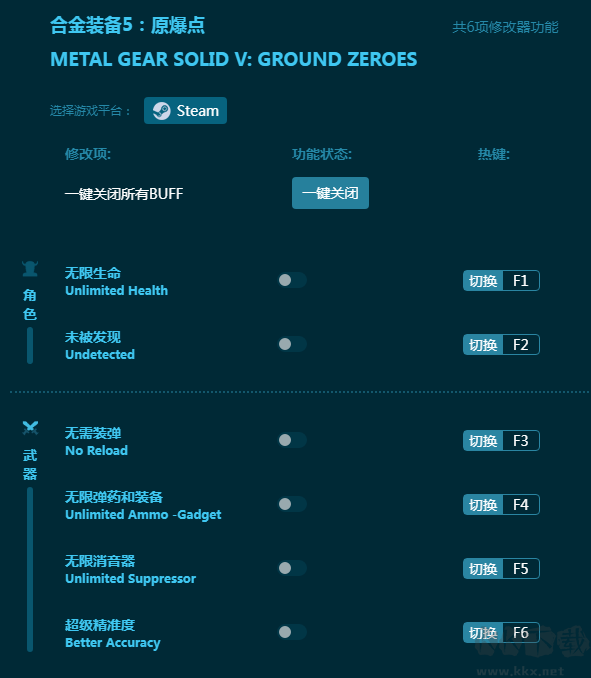
Task: Click the weapons section vertical bar
Action: coord(30,569)
